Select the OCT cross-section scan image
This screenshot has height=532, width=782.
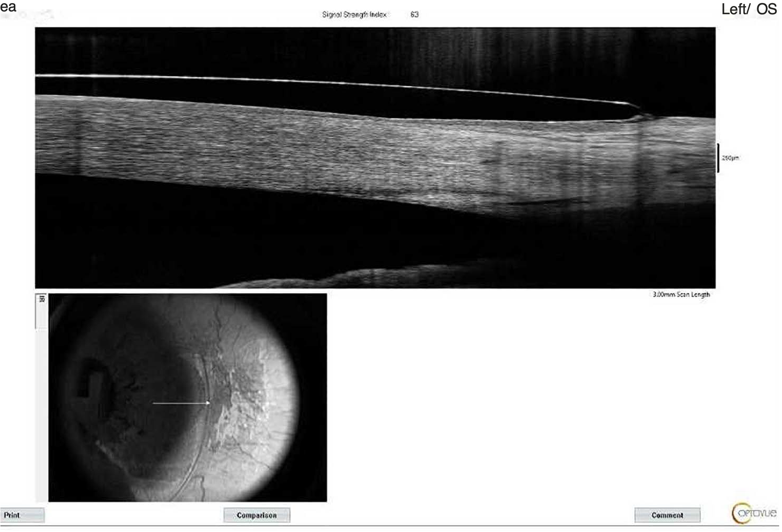(375, 158)
